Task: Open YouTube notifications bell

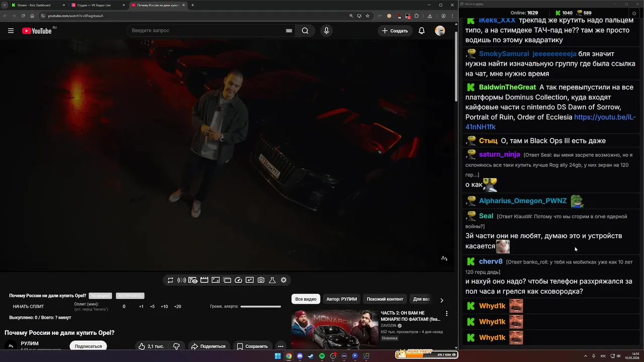Action: click(x=422, y=31)
